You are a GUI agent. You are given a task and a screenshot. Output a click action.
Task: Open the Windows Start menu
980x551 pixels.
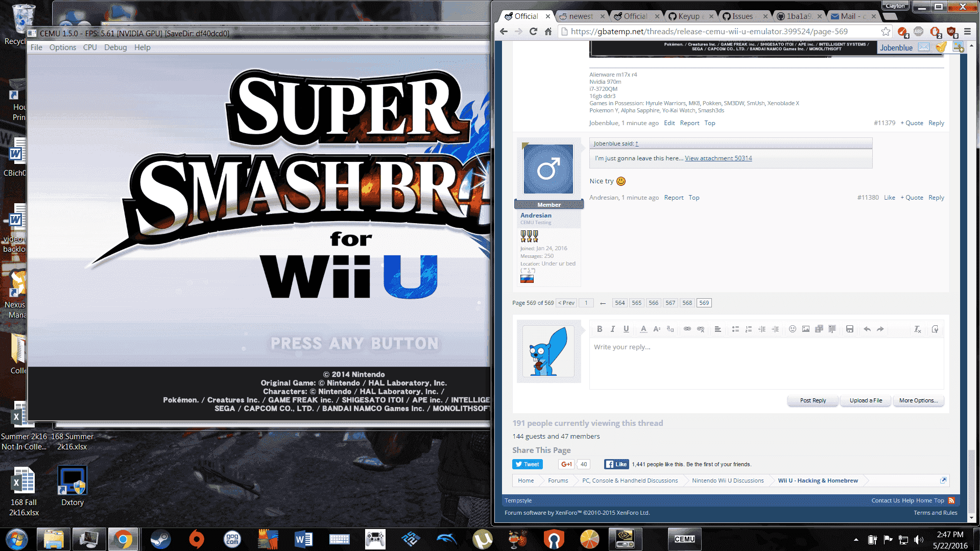16,539
